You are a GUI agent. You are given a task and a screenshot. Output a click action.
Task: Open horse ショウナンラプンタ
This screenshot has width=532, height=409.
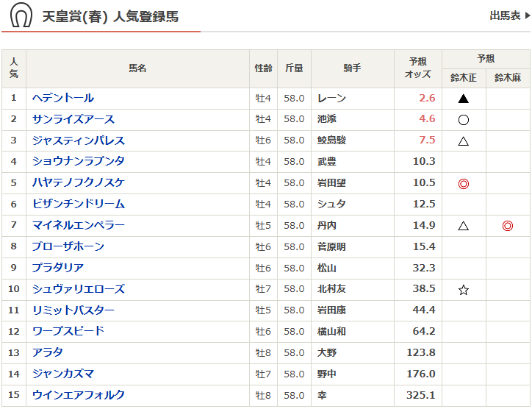point(79,161)
